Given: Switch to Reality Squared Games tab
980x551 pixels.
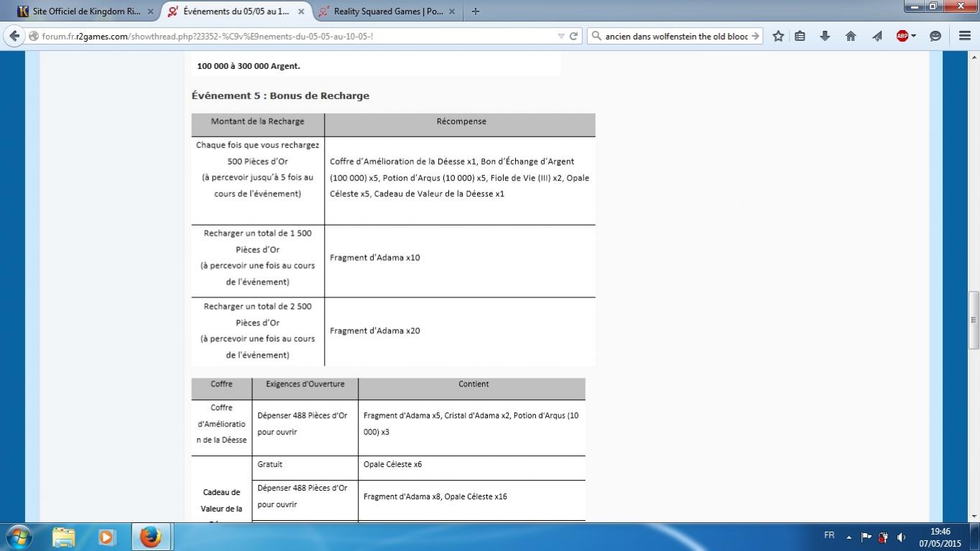Looking at the screenshot, I should [388, 11].
